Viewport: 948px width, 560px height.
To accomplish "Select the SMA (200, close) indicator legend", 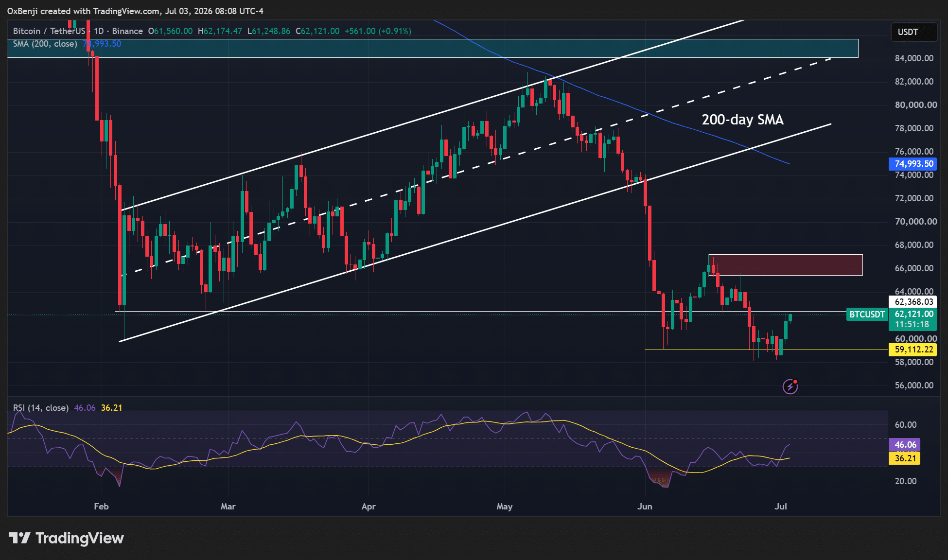I will click(x=45, y=44).
